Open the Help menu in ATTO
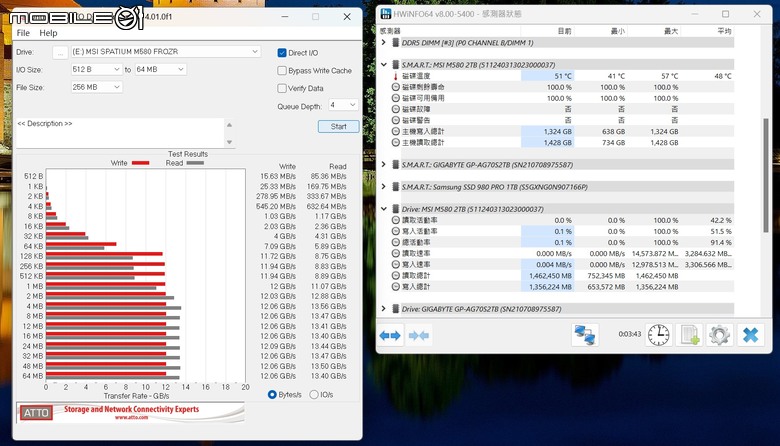 (x=48, y=33)
